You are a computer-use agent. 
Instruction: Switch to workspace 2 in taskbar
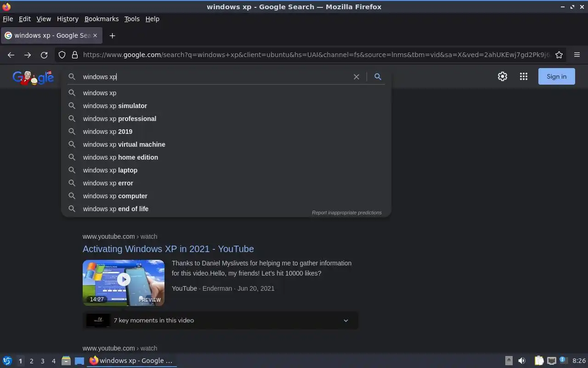[31, 361]
